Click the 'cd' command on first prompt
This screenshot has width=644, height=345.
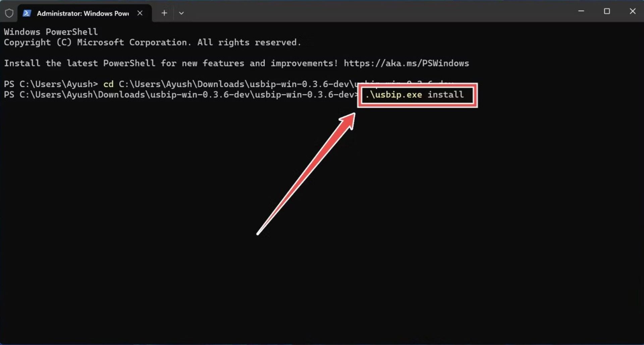(x=108, y=84)
